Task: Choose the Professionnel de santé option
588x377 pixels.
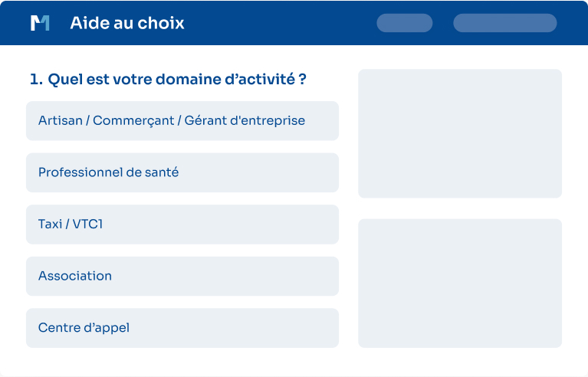Action: [x=182, y=172]
